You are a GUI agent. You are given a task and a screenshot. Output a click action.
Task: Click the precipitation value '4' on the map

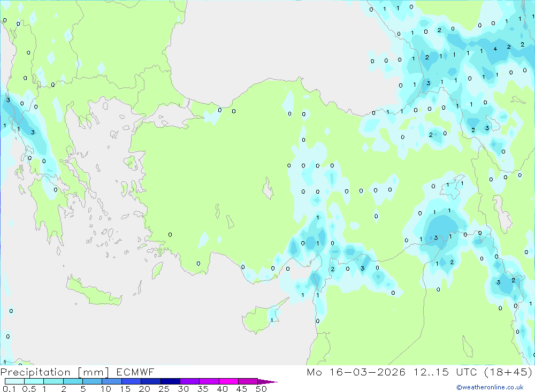495,49
